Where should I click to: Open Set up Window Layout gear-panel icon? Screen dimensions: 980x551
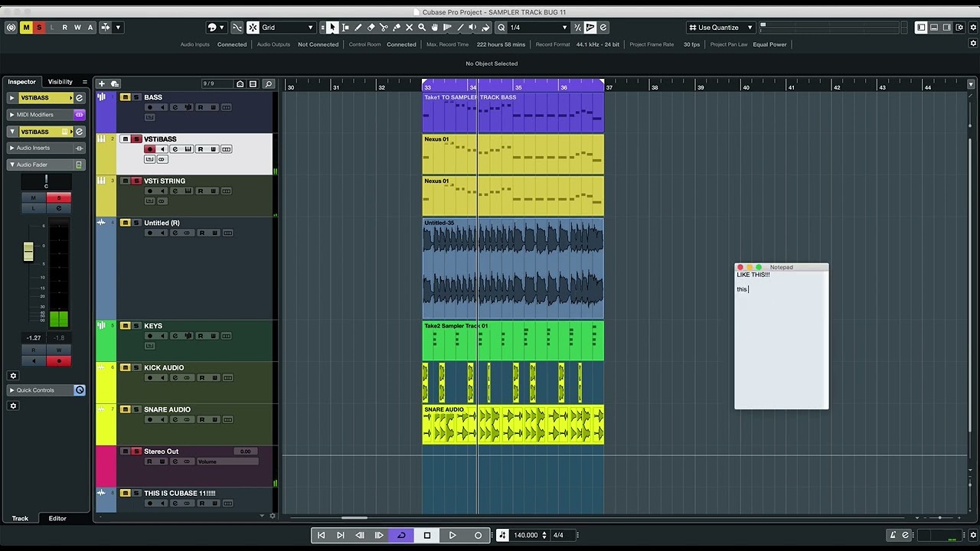point(960,28)
